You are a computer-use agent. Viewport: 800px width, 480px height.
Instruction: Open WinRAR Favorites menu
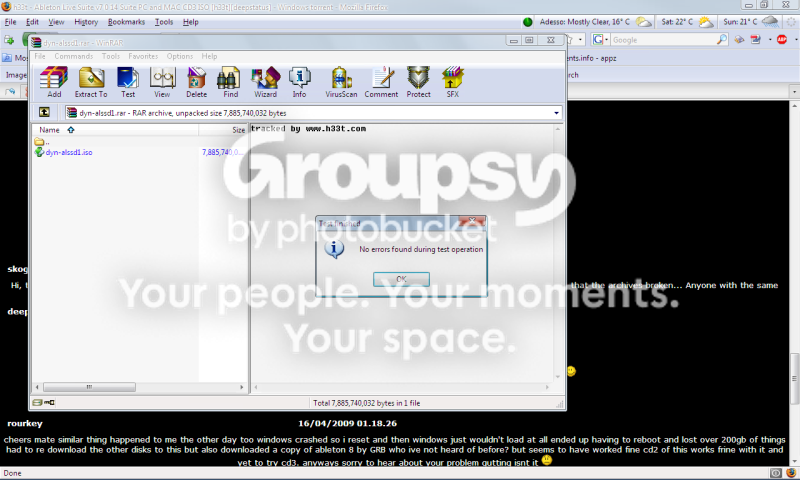tap(143, 56)
